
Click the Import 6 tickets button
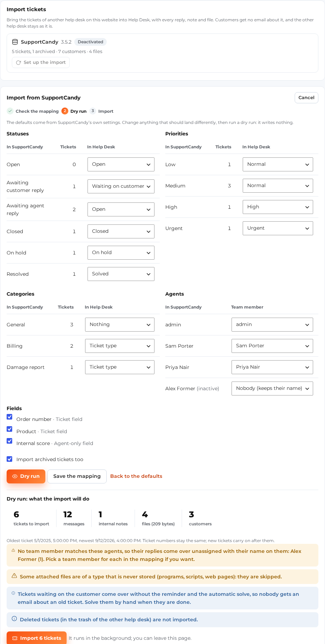[37, 638]
